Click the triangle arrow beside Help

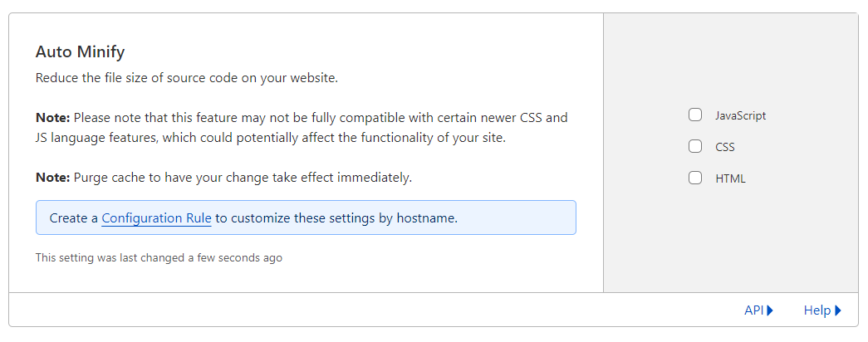pos(838,310)
